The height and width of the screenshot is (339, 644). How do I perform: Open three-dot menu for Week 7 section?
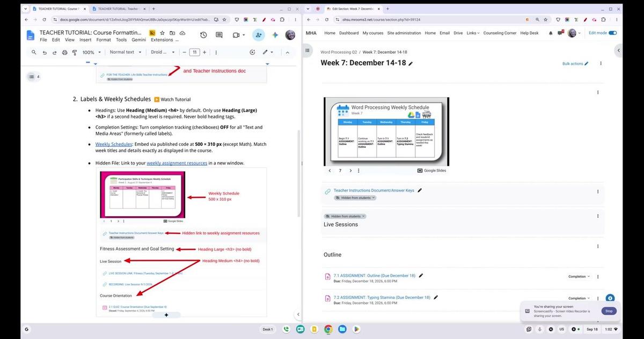[601, 63]
